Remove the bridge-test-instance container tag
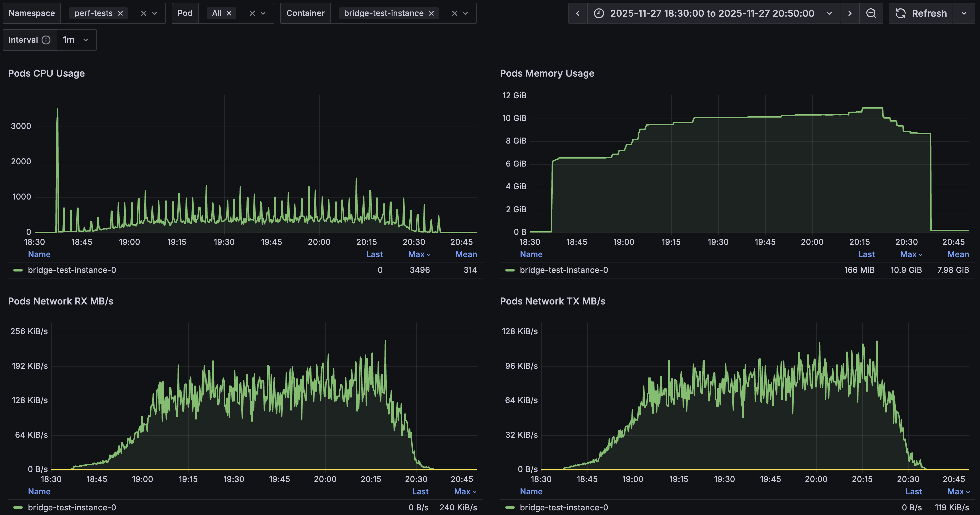The height and width of the screenshot is (515, 980). click(x=431, y=13)
